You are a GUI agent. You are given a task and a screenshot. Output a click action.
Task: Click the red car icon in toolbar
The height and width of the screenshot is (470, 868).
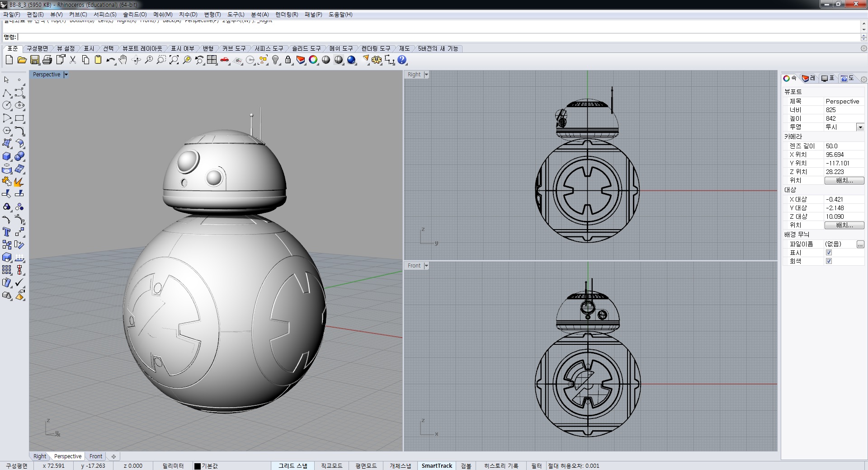225,60
